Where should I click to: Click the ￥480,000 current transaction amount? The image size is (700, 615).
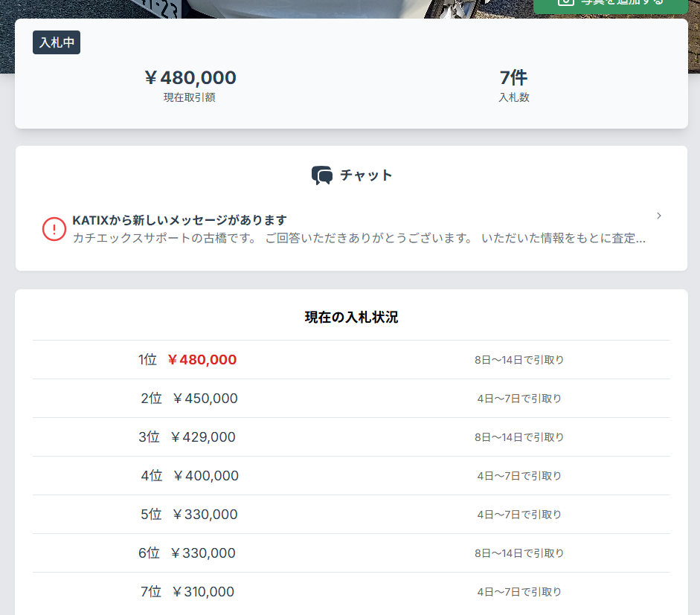(x=190, y=78)
